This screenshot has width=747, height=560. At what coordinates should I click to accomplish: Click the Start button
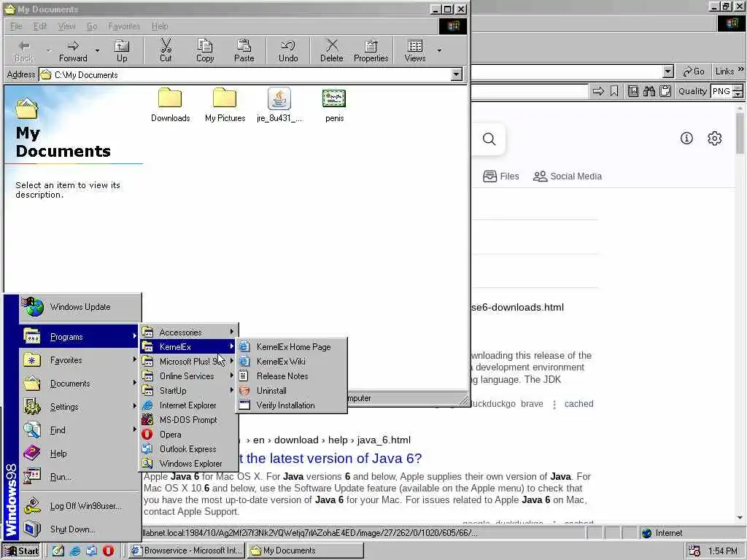pos(22,551)
